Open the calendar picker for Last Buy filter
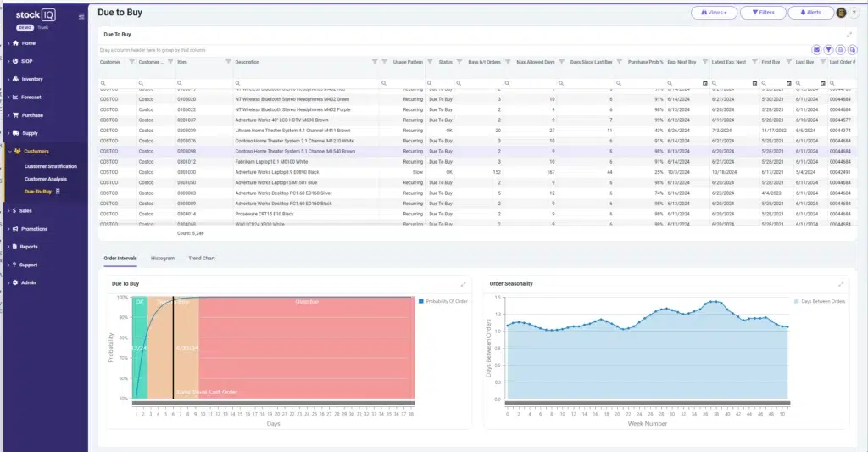This screenshot has height=452, width=868. 822,83
